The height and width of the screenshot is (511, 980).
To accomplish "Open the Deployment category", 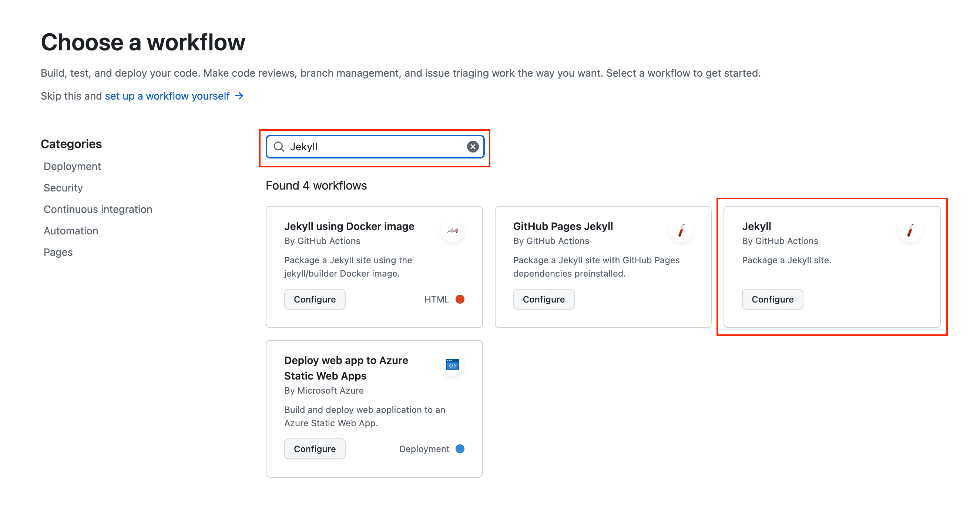I will pos(72,166).
